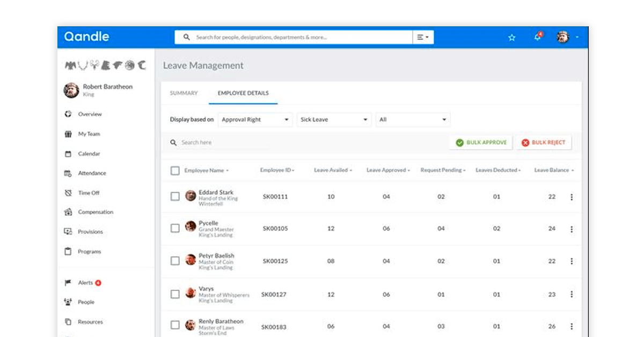Select the Employee Details tab
Viewport: 644px width, 337px height.
(x=243, y=93)
